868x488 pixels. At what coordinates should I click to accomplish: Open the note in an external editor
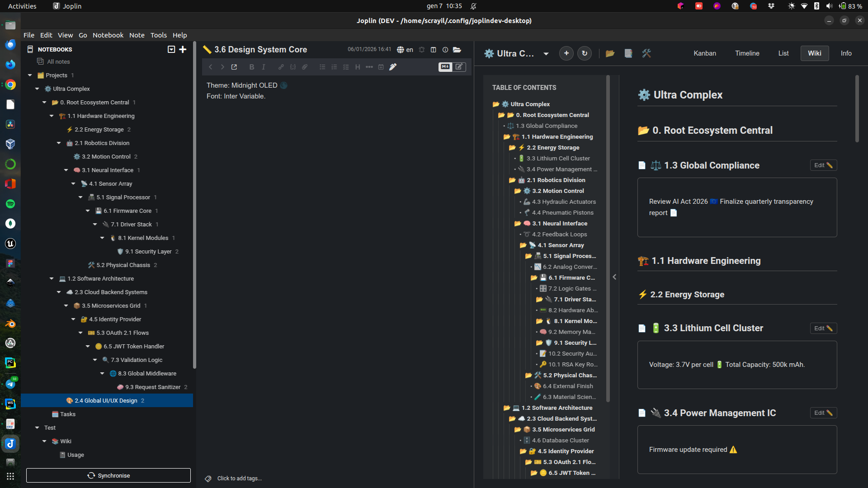coord(234,67)
